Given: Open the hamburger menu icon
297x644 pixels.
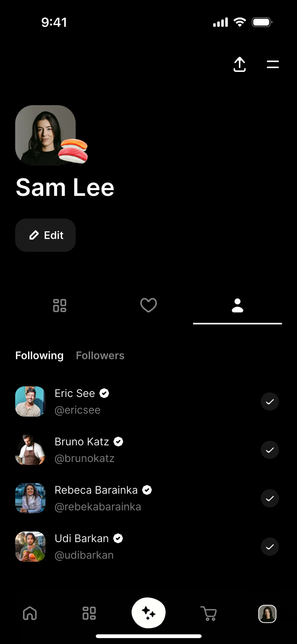Looking at the screenshot, I should click(273, 64).
